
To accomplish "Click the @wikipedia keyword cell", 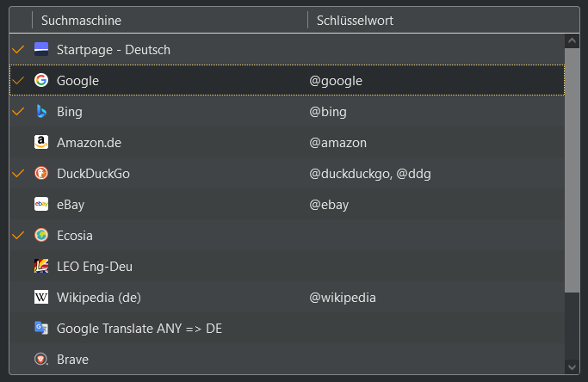I will click(343, 297).
